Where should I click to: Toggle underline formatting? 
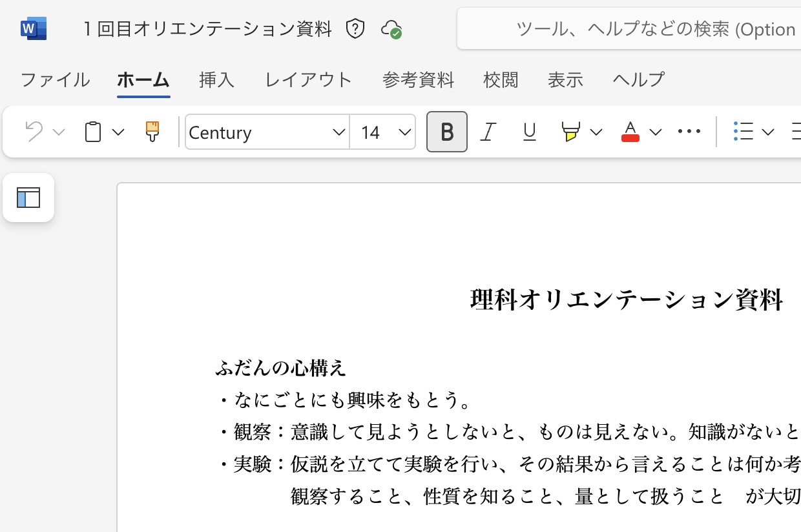(x=530, y=132)
